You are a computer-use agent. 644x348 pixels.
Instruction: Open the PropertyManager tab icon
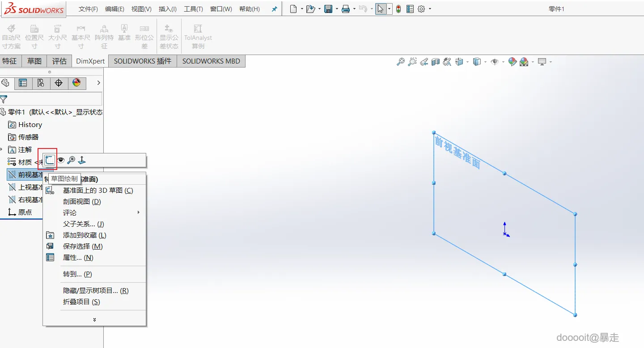coord(23,83)
